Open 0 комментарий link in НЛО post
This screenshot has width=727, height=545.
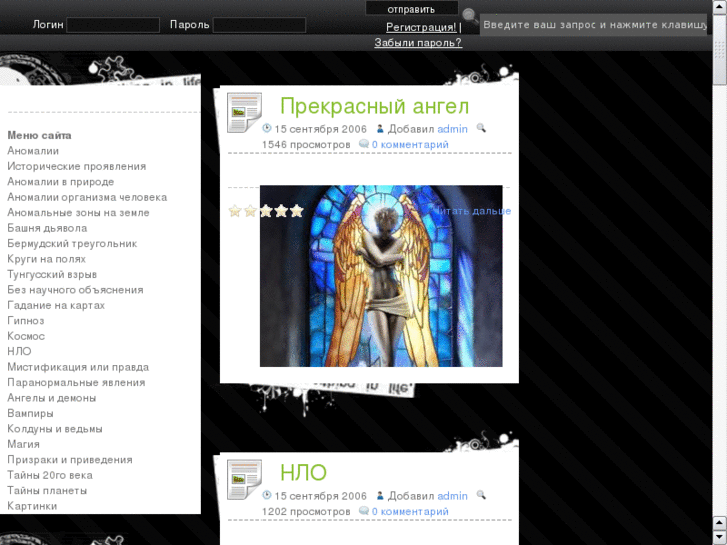[x=410, y=511]
